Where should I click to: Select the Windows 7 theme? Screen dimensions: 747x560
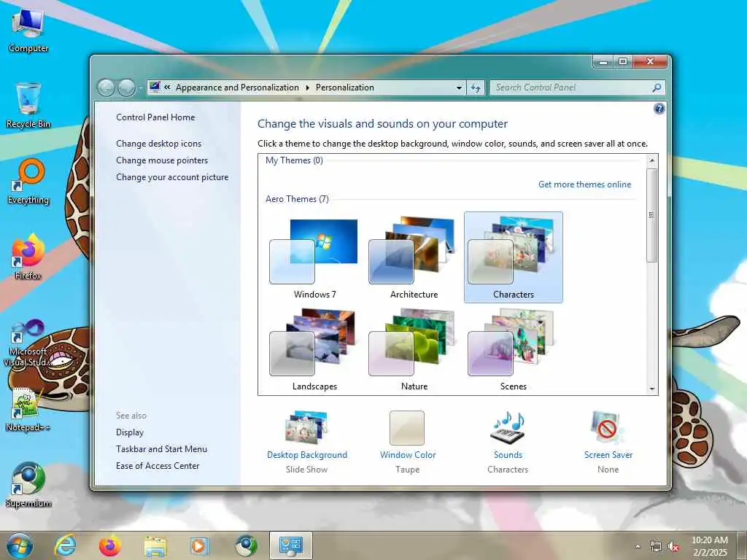click(x=314, y=257)
